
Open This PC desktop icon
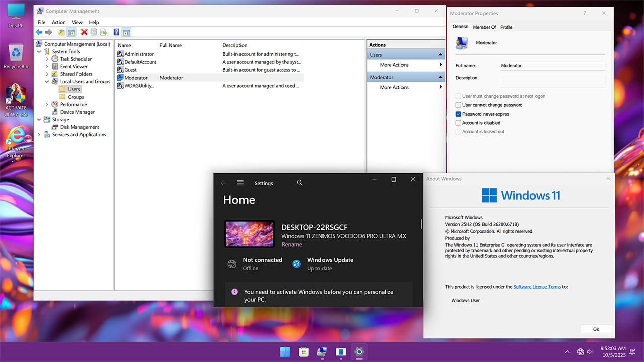(16, 15)
